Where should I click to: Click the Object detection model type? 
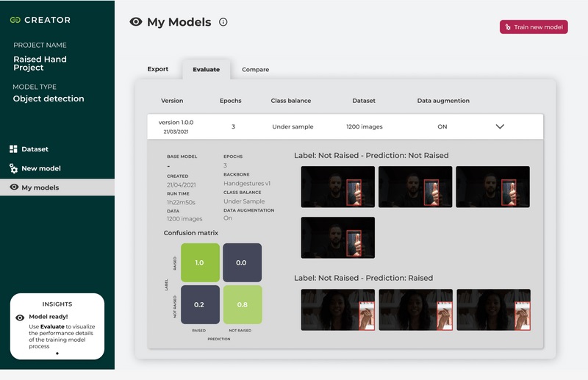click(49, 98)
